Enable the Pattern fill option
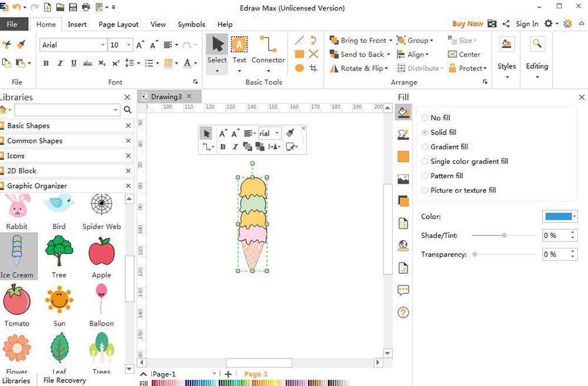 (x=425, y=176)
